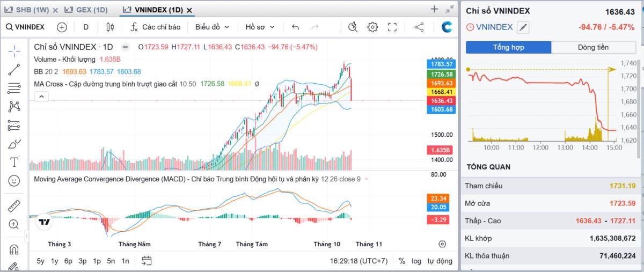This screenshot has height=272, width=644.
Task: Select the brush drawing tool
Action: point(14,144)
